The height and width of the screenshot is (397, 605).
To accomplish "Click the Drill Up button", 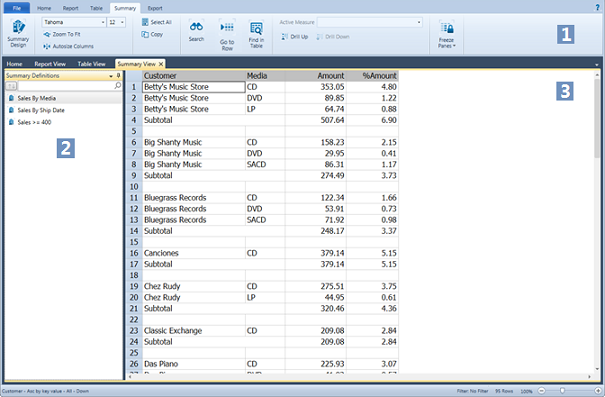I will 295,37.
